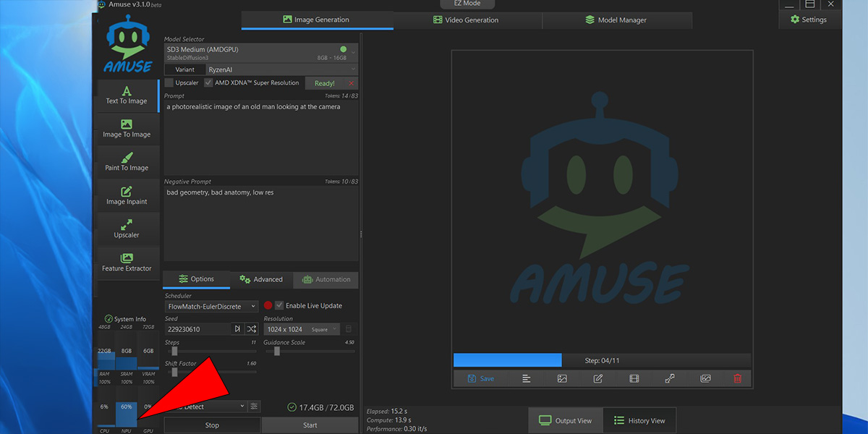Click the Amuse robot logo in the sidebar

point(128,45)
